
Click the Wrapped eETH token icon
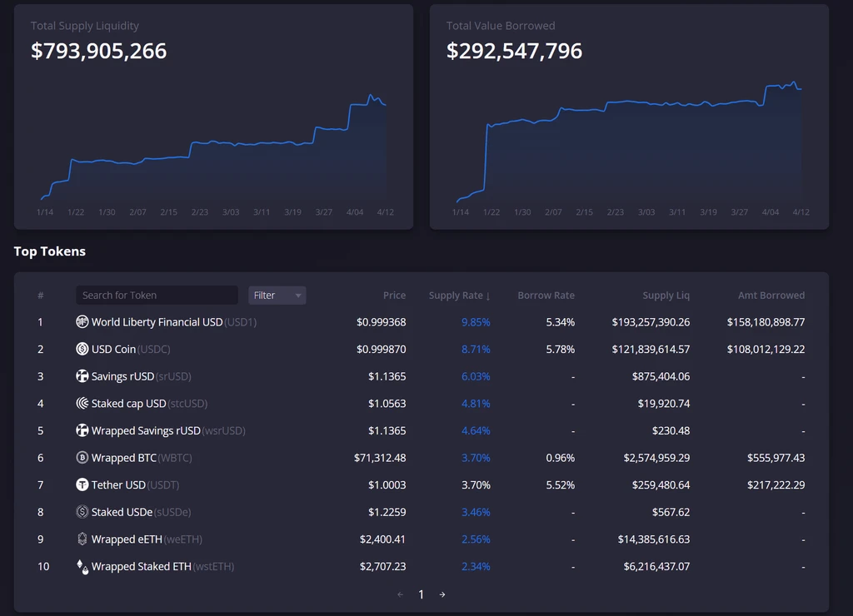pyautogui.click(x=82, y=539)
